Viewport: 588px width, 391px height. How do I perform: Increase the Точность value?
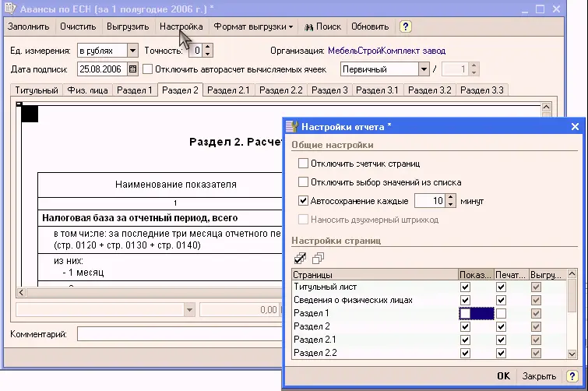208,47
